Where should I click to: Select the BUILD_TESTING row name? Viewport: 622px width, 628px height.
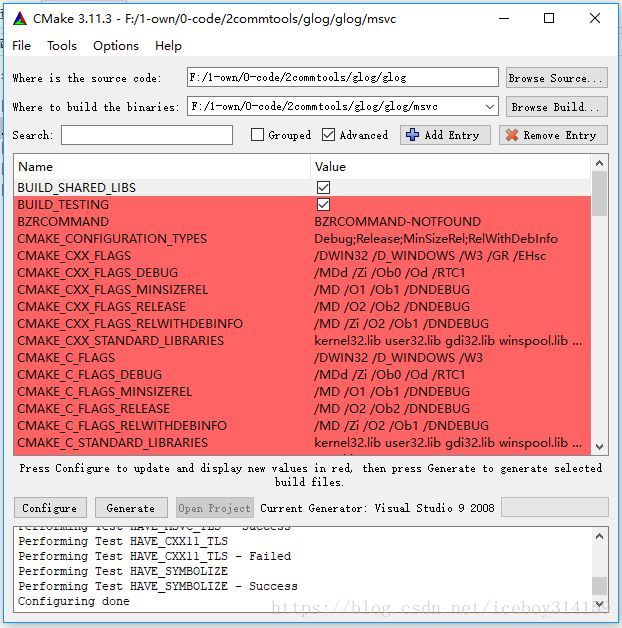[63, 204]
